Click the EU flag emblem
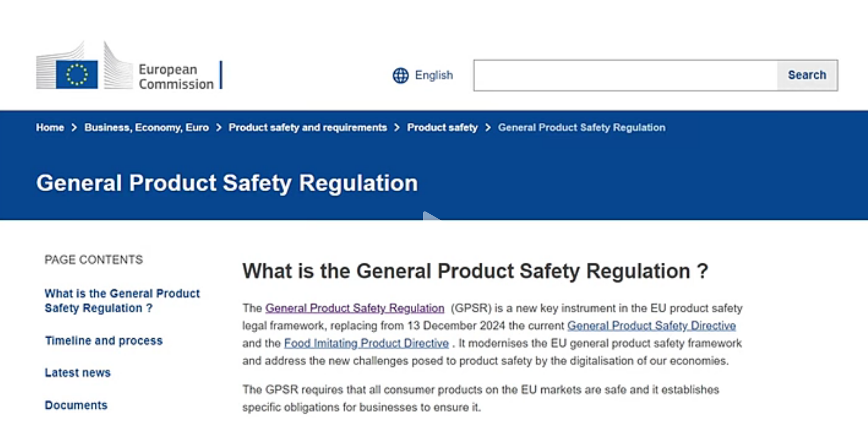This screenshot has height=431, width=868. [x=77, y=74]
